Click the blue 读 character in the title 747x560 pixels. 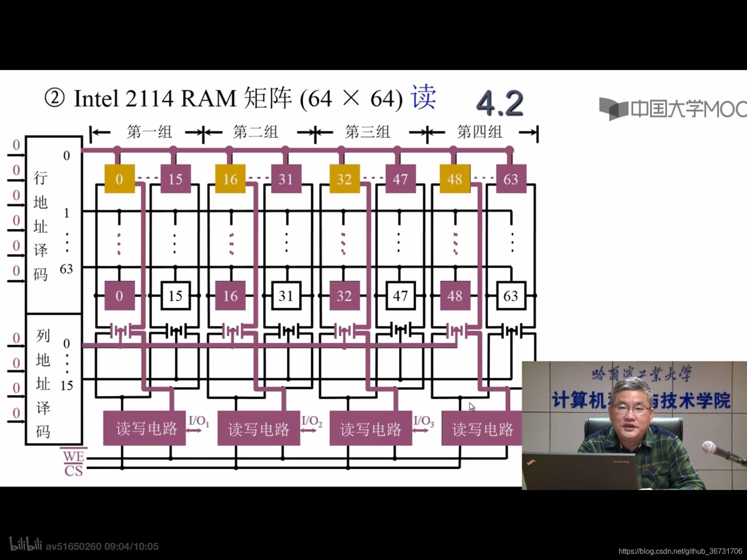point(423,97)
